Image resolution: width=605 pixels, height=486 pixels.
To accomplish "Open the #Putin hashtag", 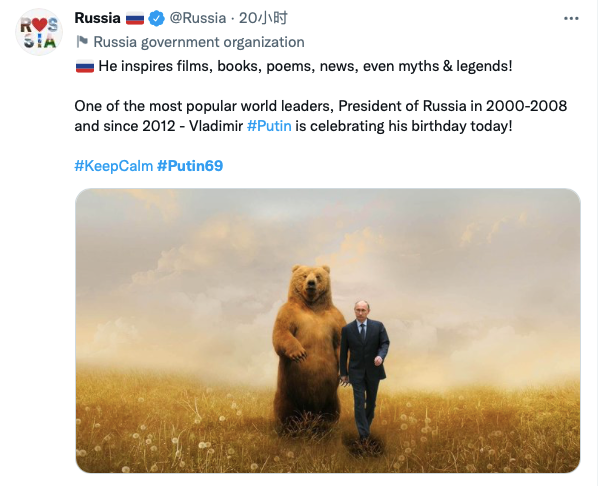I will click(269, 127).
